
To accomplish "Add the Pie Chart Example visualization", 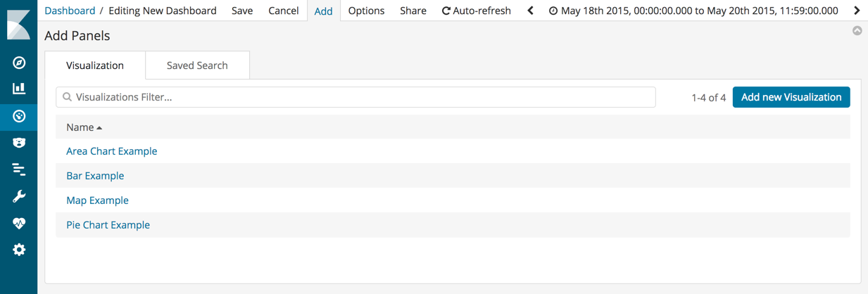I will (108, 225).
